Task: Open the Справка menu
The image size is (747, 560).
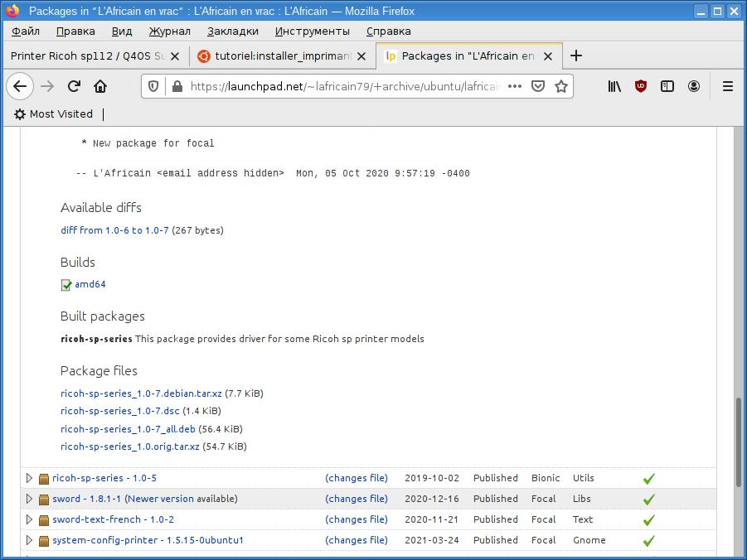Action: coord(389,31)
